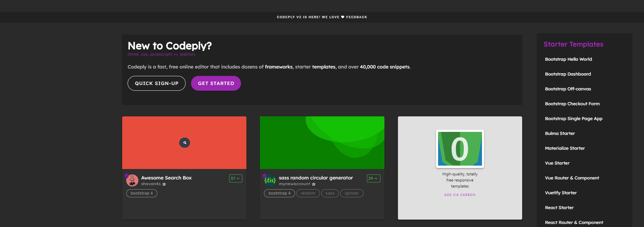Click the Carbon ad image thumbnail
This screenshot has height=227, width=644.
tap(460, 149)
